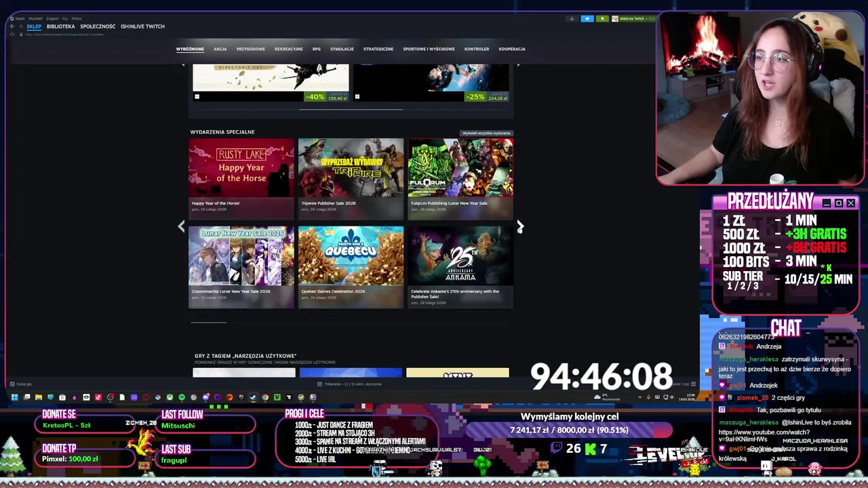Open Cosmomachia Lunar New Year Sale 2026

(x=241, y=267)
